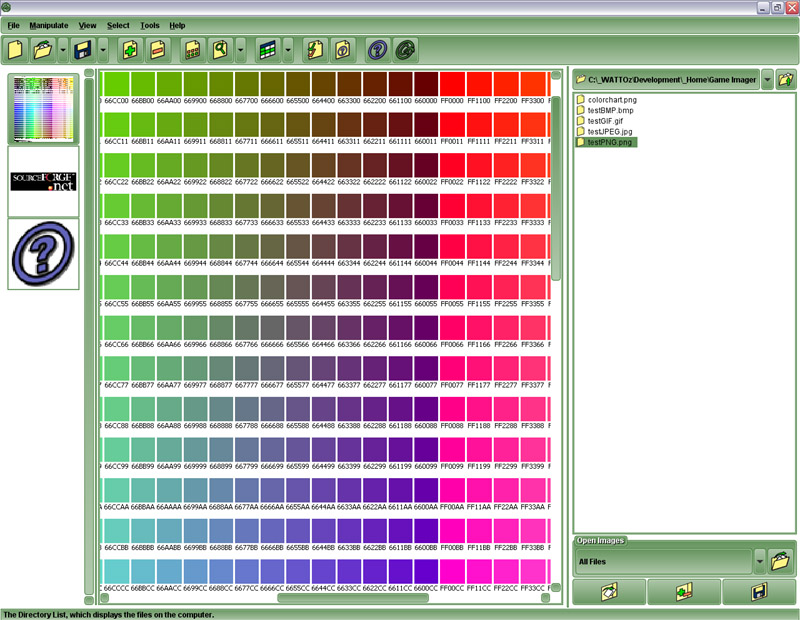The image size is (800, 620).
Task: Go up one folder with parent directory icon
Action: pos(786,79)
